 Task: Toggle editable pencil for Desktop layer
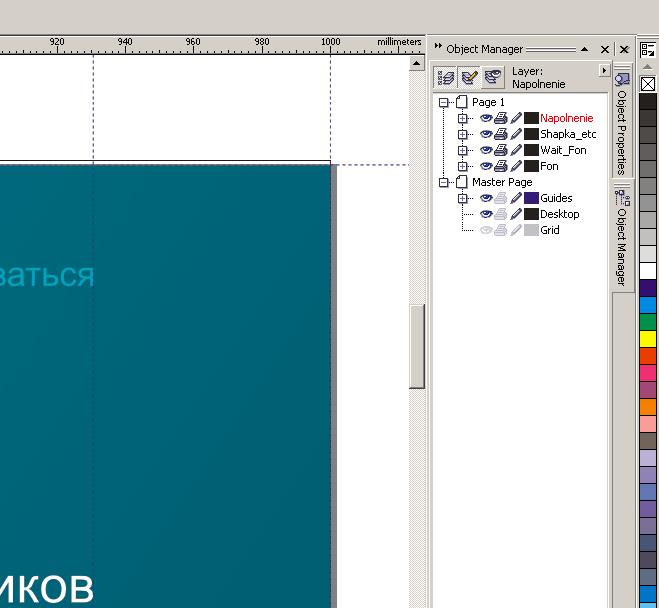pos(516,214)
